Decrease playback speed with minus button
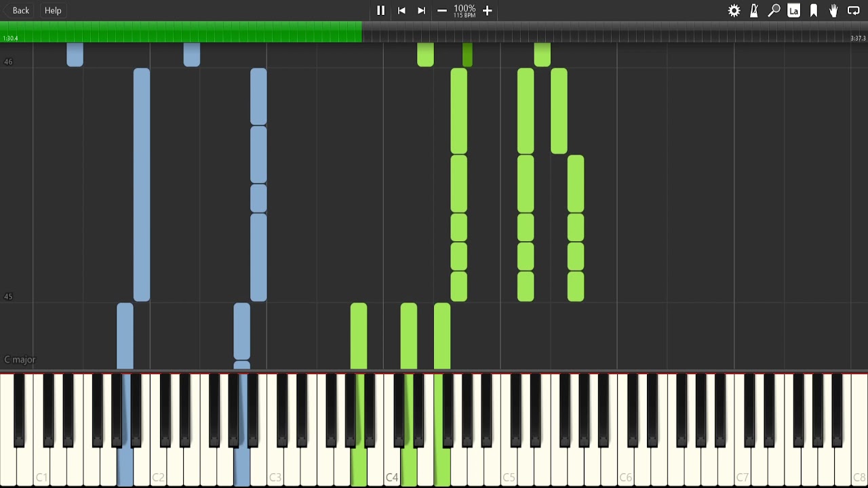The height and width of the screenshot is (488, 868). (442, 10)
